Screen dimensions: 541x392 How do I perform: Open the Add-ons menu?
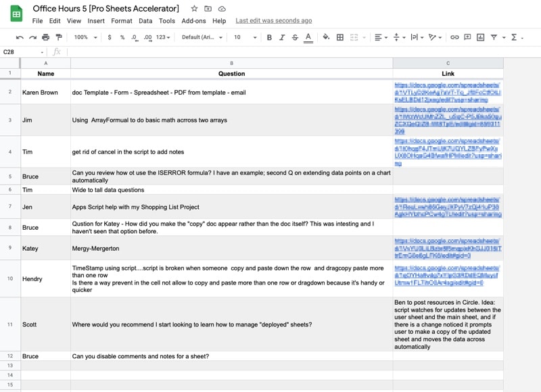tap(193, 21)
